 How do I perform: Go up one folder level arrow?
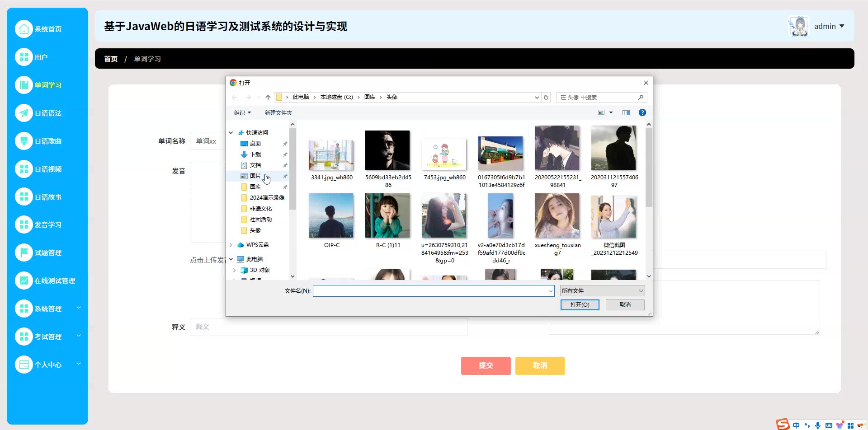268,97
